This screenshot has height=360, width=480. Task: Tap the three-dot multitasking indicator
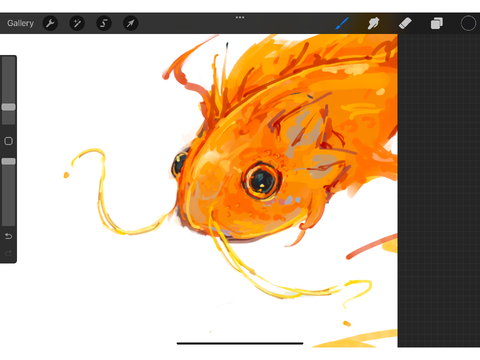(240, 17)
